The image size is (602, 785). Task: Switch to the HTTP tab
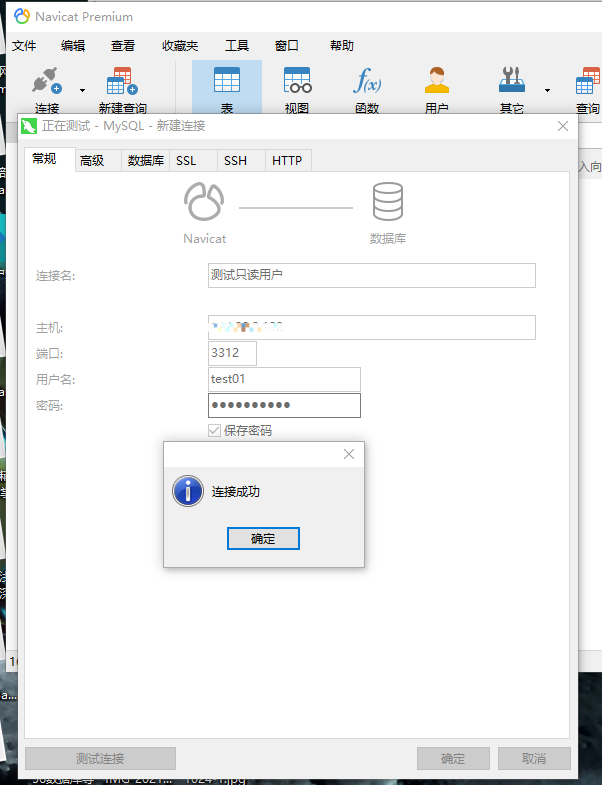click(288, 161)
